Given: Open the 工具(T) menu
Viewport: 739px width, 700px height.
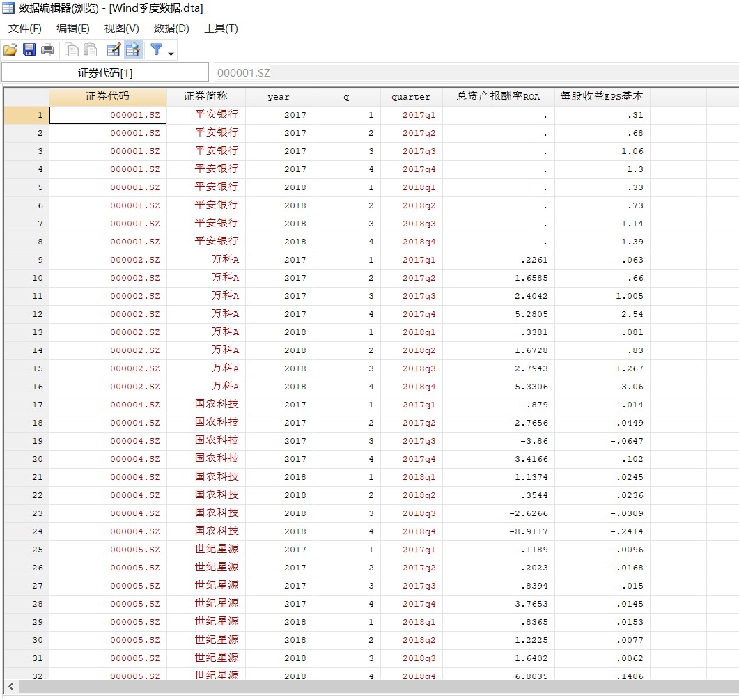Looking at the screenshot, I should pos(221,29).
